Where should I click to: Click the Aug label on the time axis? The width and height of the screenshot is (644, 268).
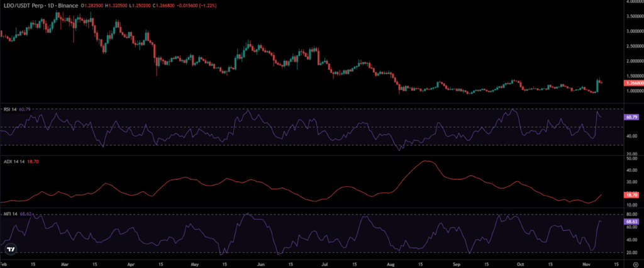pos(391,264)
